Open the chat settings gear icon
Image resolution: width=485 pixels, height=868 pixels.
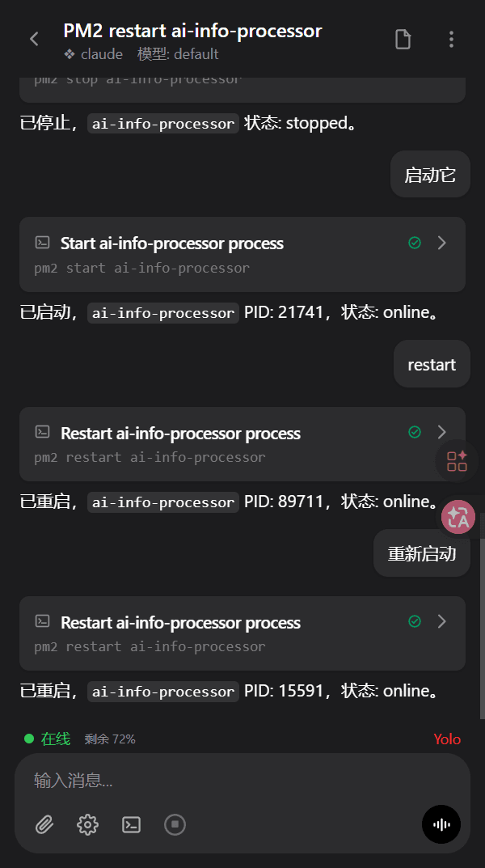click(87, 824)
